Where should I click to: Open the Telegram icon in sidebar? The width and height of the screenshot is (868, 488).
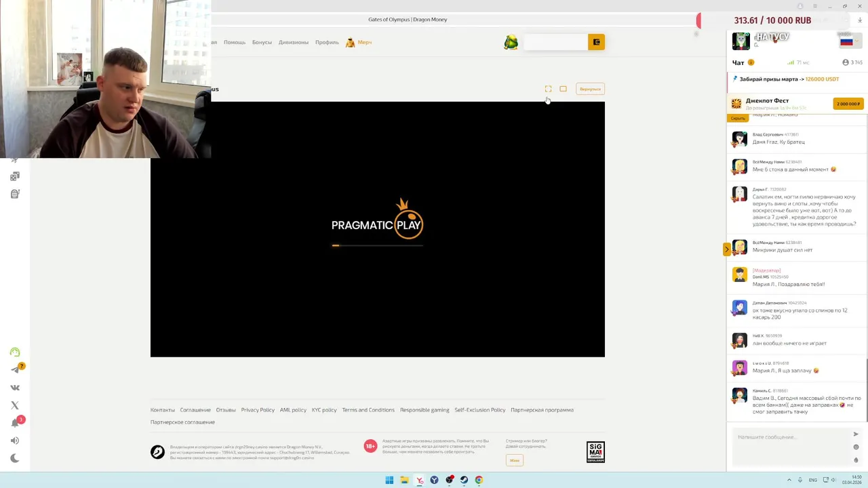pyautogui.click(x=15, y=369)
